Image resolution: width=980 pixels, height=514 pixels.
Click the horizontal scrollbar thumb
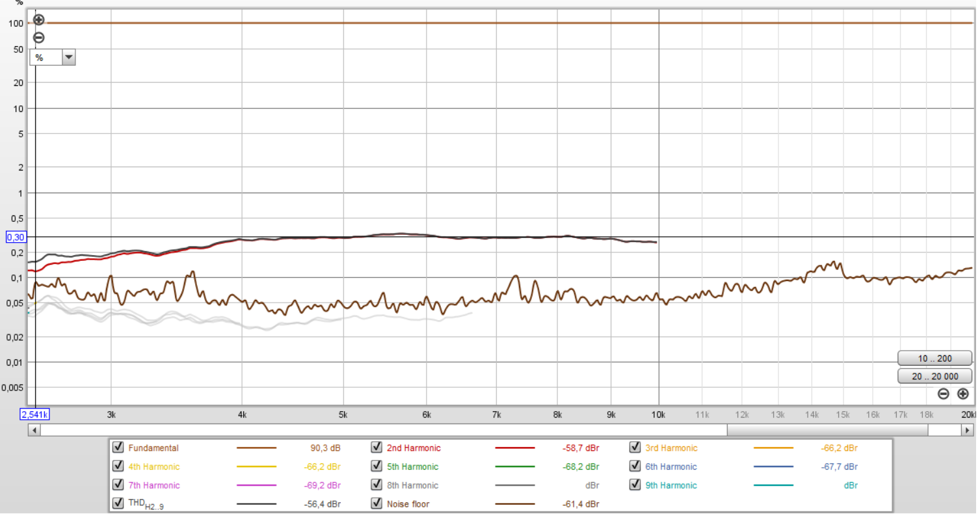(827, 430)
